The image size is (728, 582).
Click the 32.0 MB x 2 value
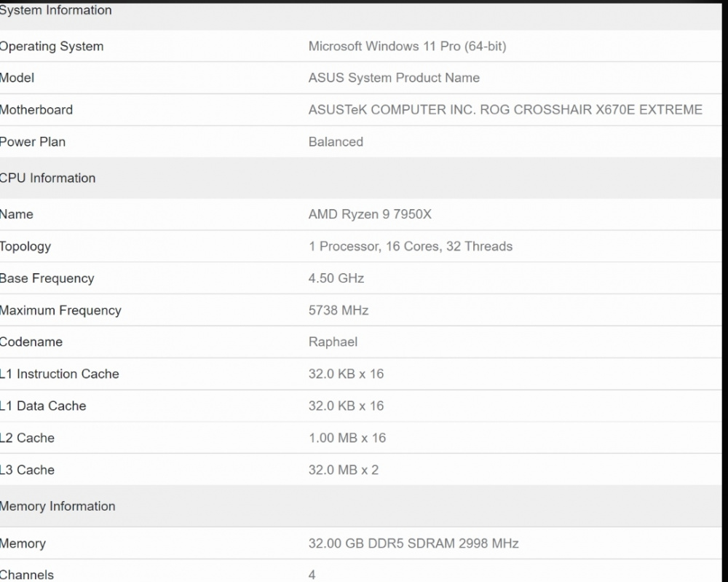point(344,470)
